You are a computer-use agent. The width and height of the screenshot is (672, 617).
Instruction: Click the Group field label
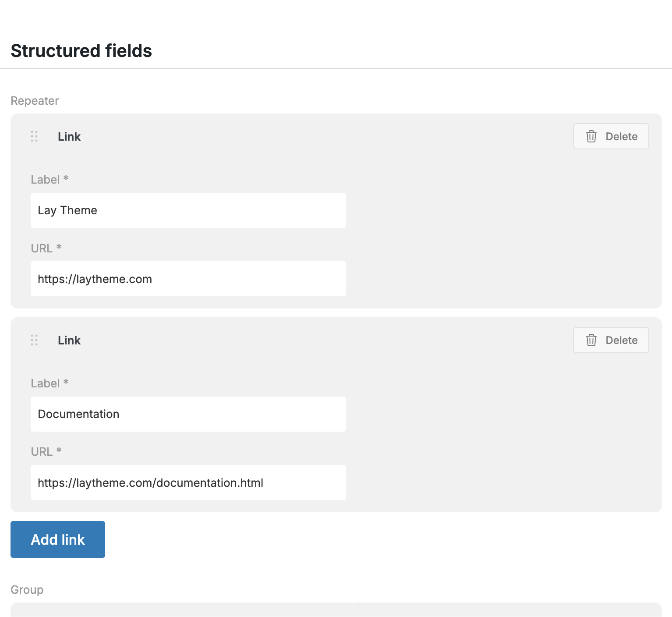click(27, 590)
